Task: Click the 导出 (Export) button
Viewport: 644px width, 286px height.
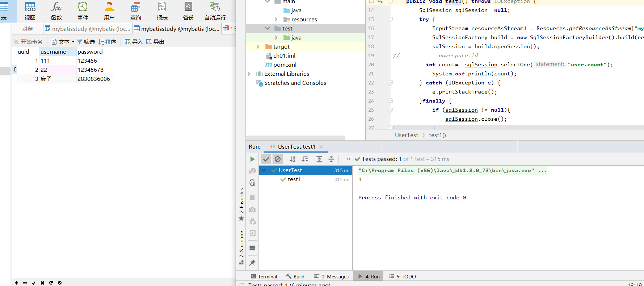Action: click(x=155, y=42)
